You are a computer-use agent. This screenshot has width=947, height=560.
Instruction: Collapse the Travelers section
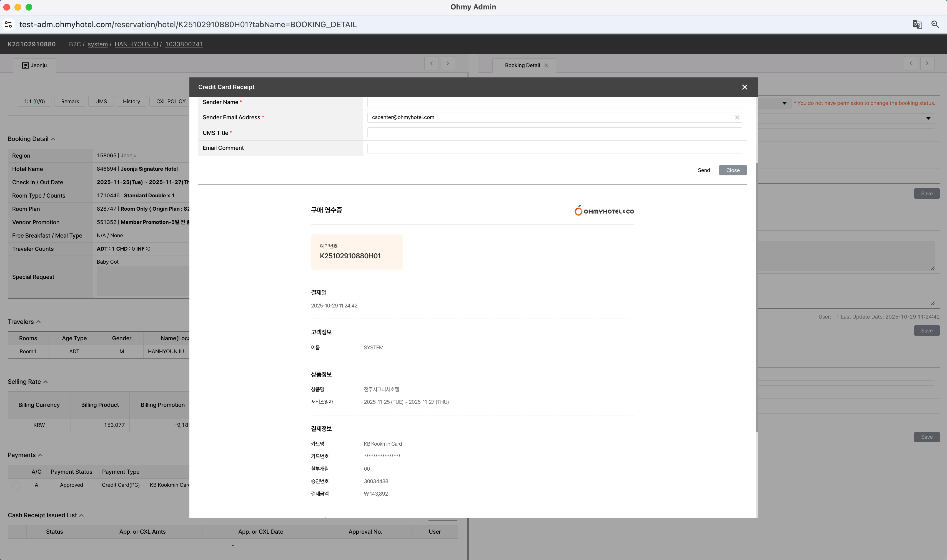[x=38, y=322]
